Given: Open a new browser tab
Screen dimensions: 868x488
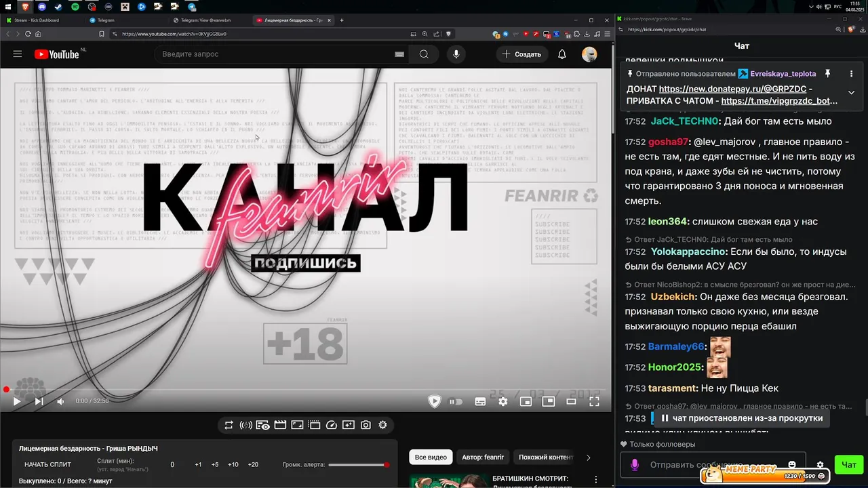Looking at the screenshot, I should tap(342, 20).
